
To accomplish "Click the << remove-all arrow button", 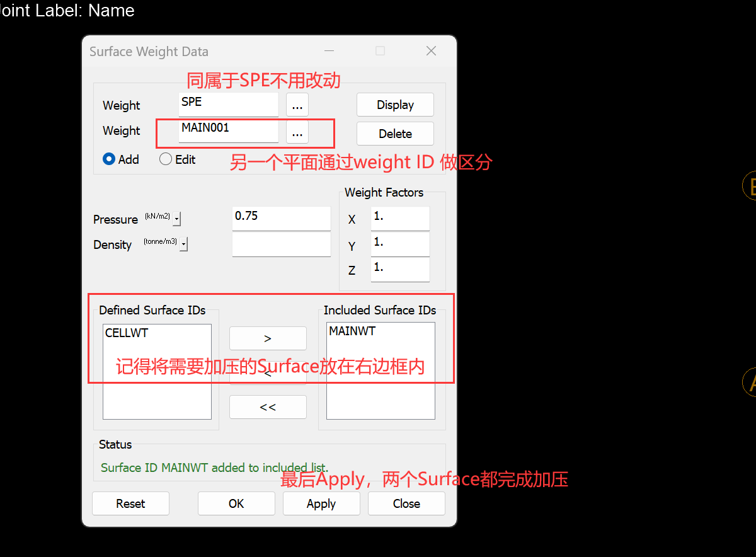I will tap(268, 407).
